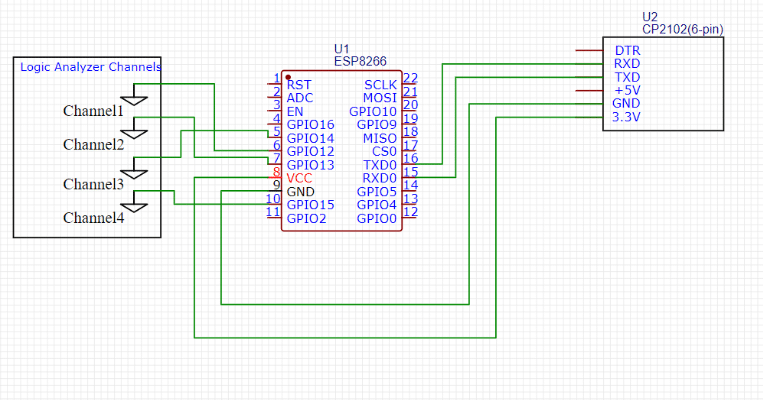Click the red VCC pin label
Screen dimensions: 763x413
pos(299,178)
